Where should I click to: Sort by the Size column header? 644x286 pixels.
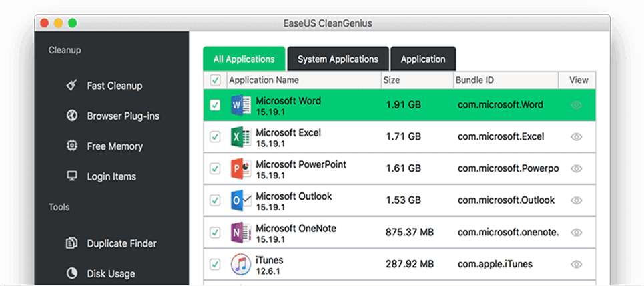[417, 80]
